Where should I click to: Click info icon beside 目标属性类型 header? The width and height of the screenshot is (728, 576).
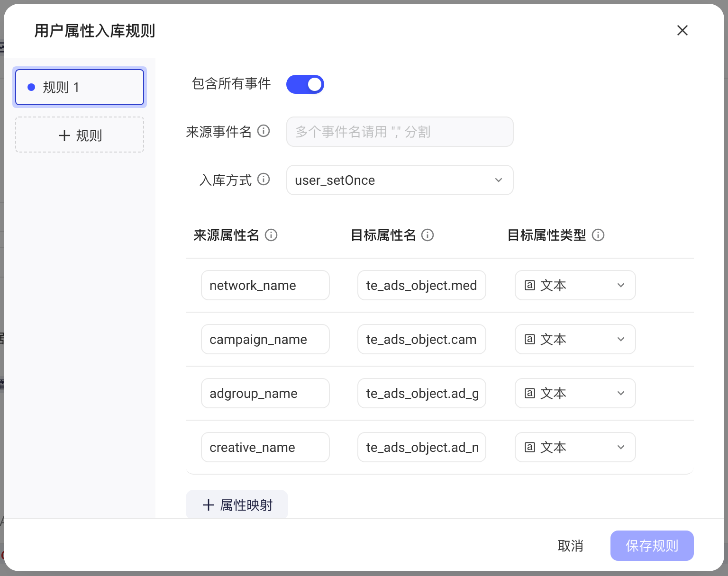coord(598,235)
